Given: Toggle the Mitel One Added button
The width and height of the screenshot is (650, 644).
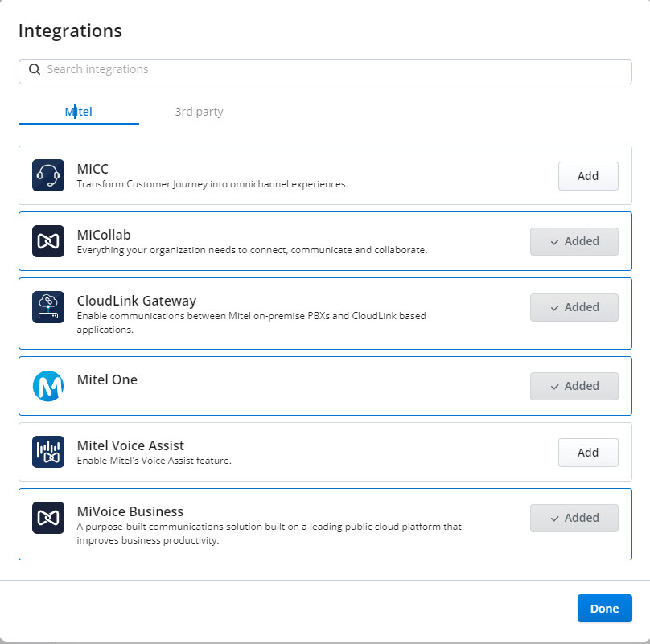Looking at the screenshot, I should coord(574,386).
